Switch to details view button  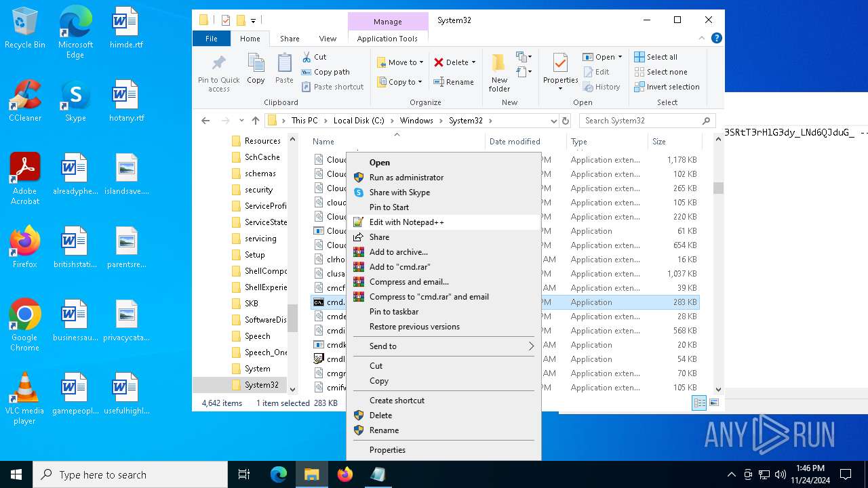[698, 403]
